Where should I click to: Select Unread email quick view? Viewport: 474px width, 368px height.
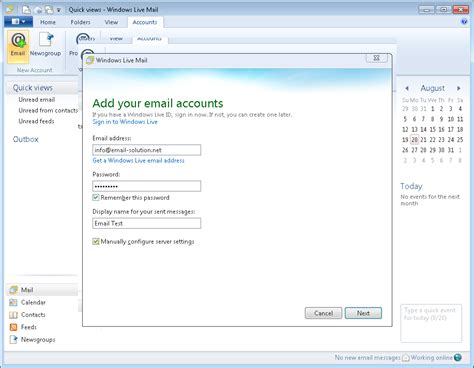point(37,100)
